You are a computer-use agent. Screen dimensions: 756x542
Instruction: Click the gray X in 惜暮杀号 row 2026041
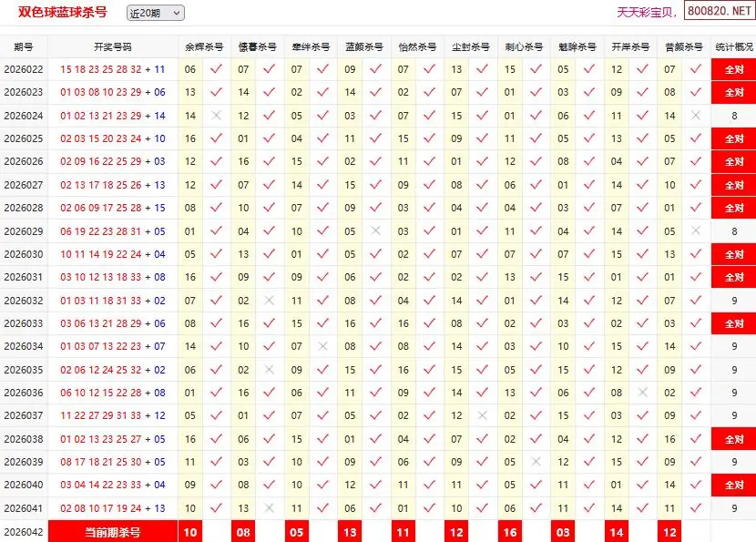point(269,508)
